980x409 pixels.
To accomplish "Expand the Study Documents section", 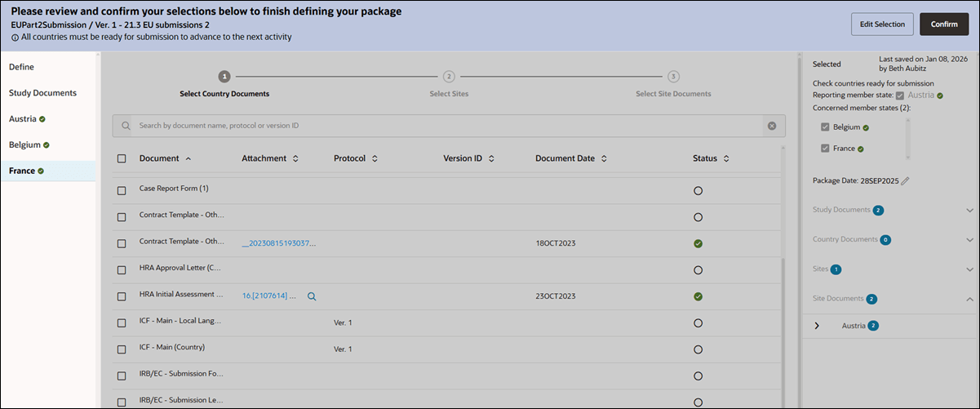I will [970, 210].
